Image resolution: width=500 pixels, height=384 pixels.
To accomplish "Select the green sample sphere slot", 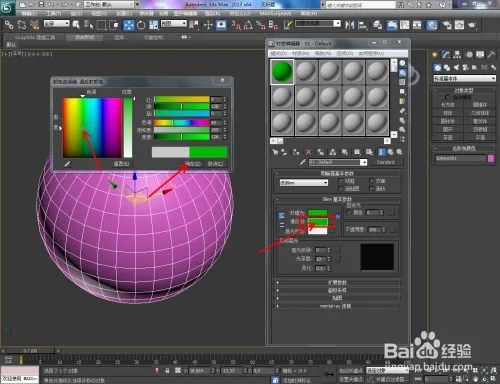I will pos(282,71).
